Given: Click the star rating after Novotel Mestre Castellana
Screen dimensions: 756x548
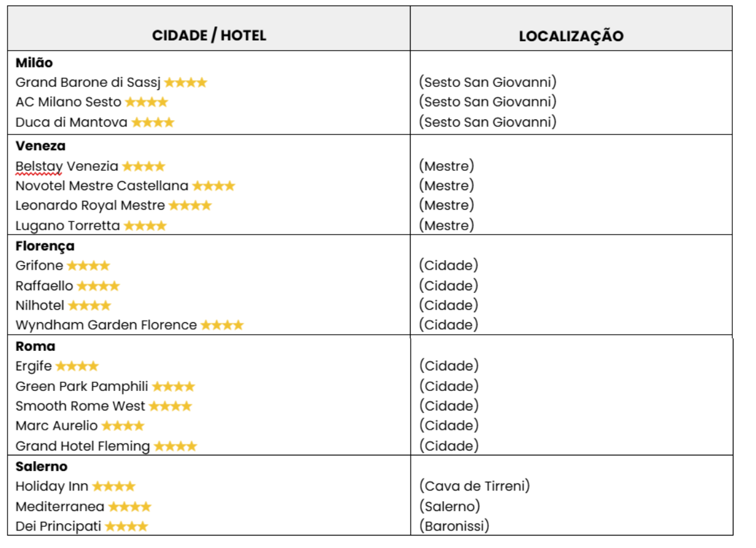Looking at the screenshot, I should point(213,186).
